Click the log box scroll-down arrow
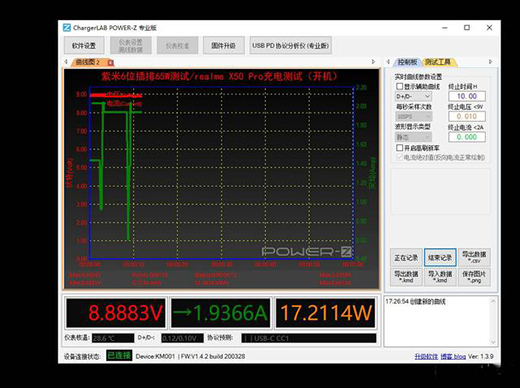 pyautogui.click(x=493, y=342)
